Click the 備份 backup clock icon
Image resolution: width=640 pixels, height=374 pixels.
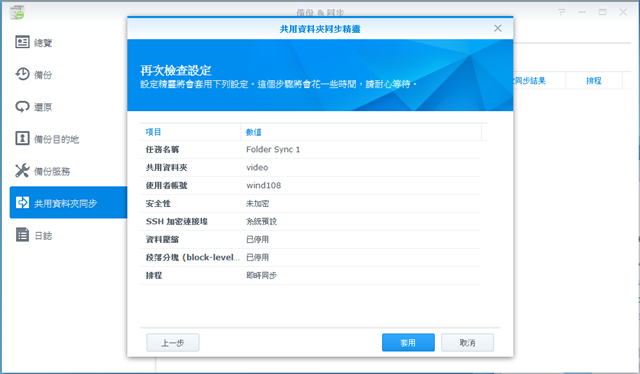coord(22,74)
